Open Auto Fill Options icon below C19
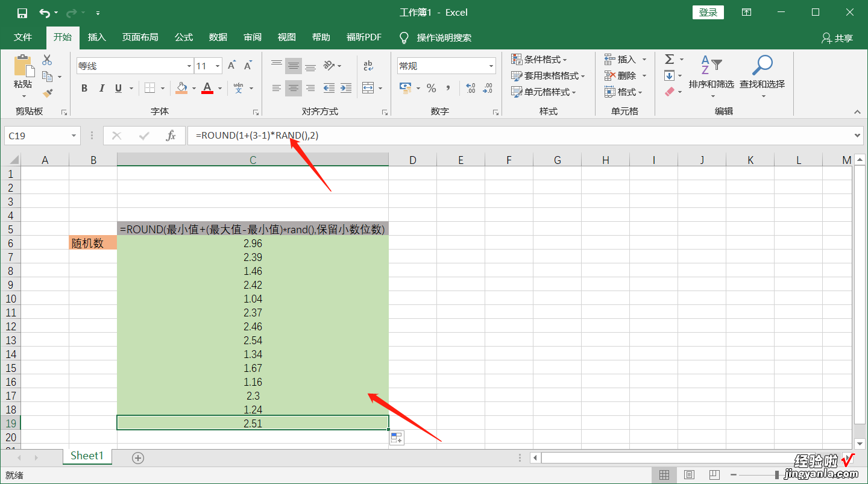Image resolution: width=868 pixels, height=484 pixels. click(x=396, y=438)
